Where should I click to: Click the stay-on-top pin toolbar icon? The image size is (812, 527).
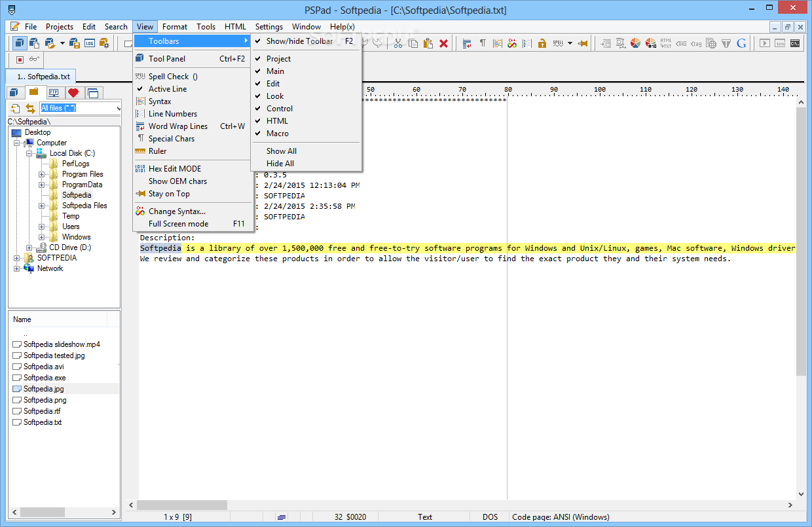581,43
